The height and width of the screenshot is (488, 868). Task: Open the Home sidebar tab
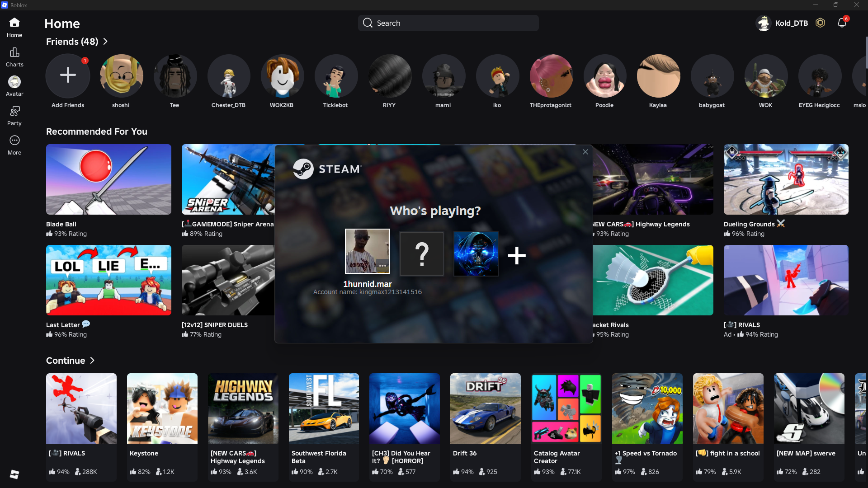pyautogui.click(x=14, y=27)
